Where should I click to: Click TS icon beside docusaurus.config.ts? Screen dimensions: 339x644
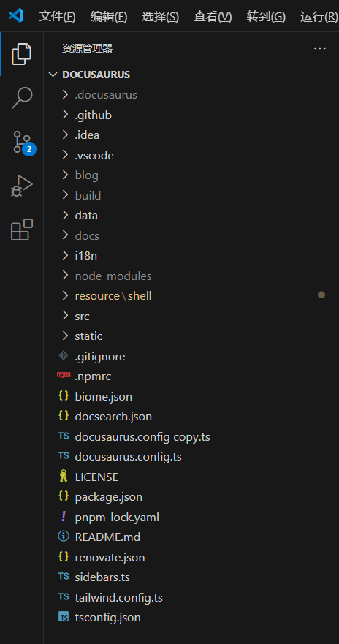click(x=64, y=456)
